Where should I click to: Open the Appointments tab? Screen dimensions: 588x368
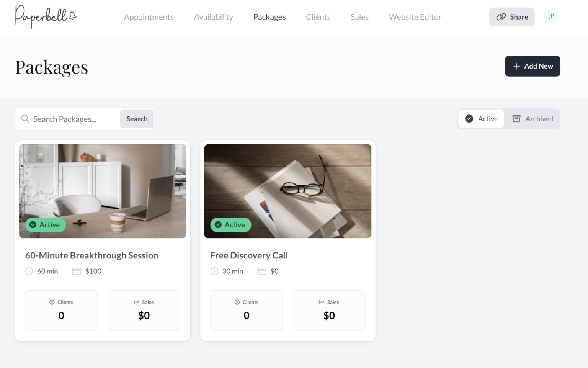coord(149,17)
